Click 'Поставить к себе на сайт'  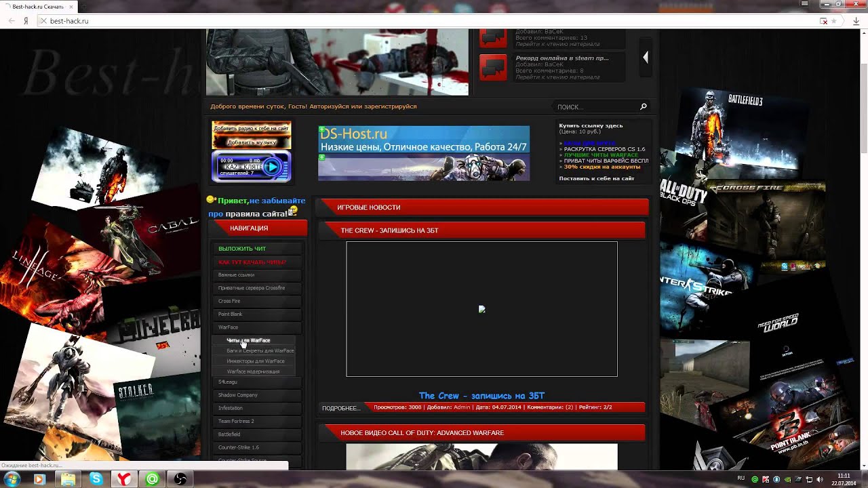(597, 178)
